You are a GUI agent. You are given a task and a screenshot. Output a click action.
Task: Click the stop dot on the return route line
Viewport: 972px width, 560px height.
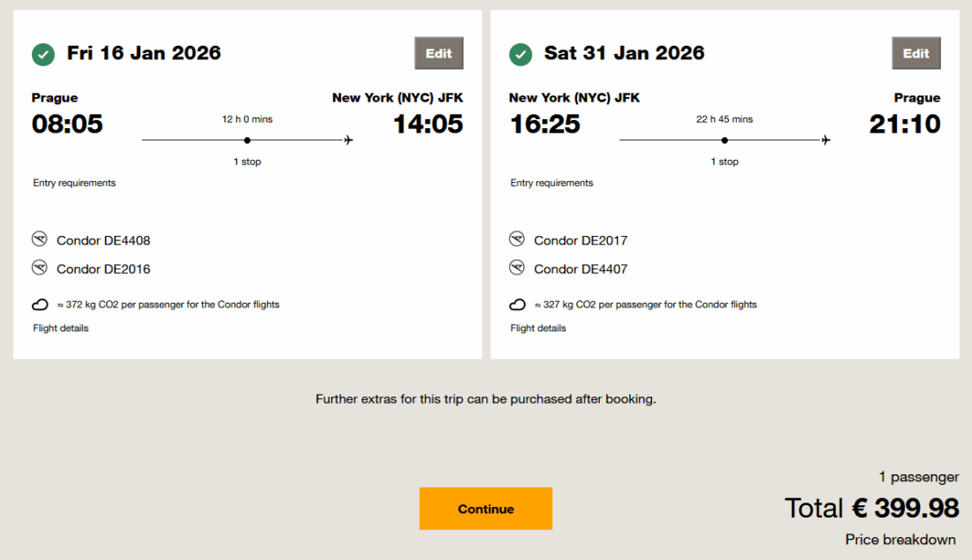[x=725, y=140]
